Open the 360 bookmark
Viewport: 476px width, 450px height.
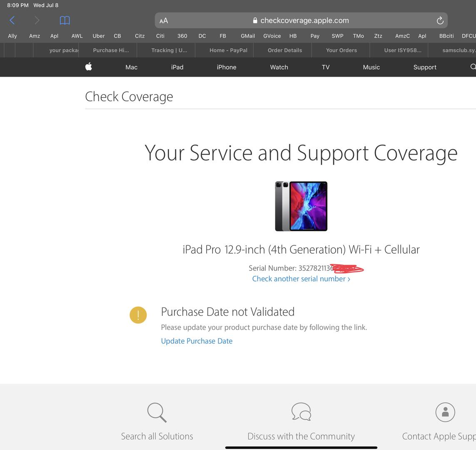pos(182,36)
